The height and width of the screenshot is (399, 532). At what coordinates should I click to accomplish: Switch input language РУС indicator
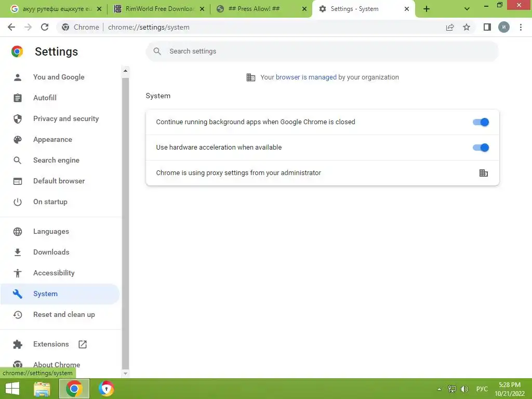coord(482,389)
